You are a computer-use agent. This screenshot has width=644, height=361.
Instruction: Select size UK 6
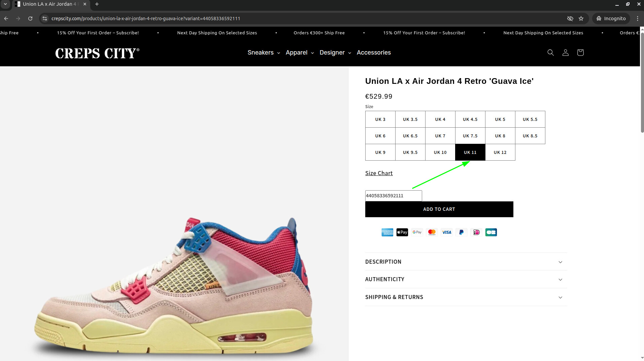[x=380, y=136]
